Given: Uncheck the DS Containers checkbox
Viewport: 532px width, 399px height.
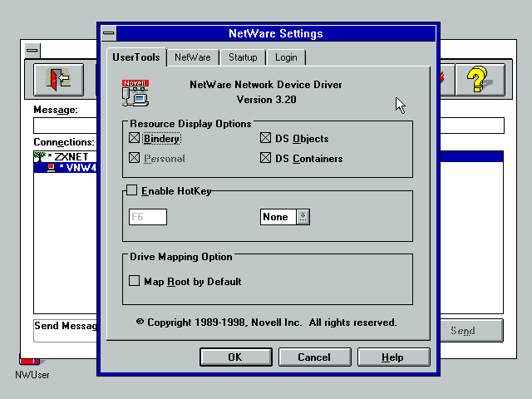Looking at the screenshot, I should [x=266, y=158].
